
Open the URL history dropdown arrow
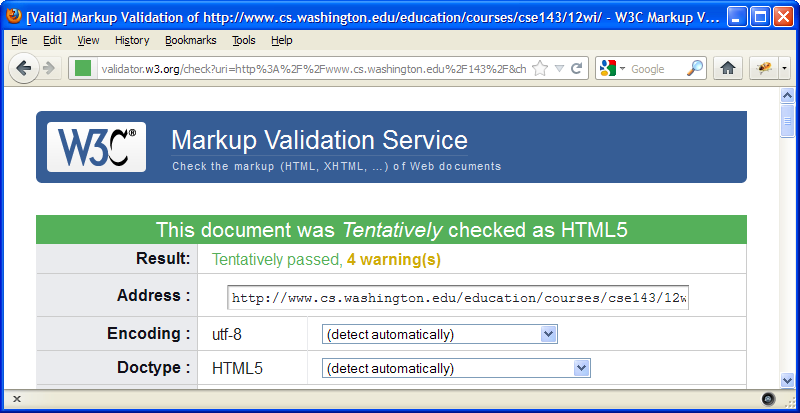point(560,68)
